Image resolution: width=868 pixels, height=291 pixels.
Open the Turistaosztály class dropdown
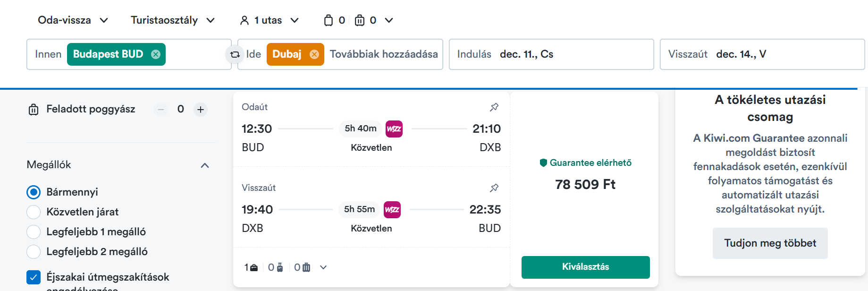[173, 20]
